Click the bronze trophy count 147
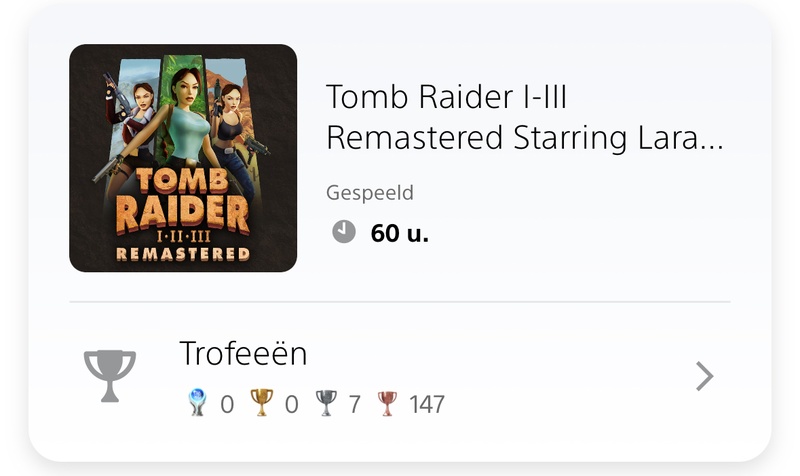 pos(427,405)
